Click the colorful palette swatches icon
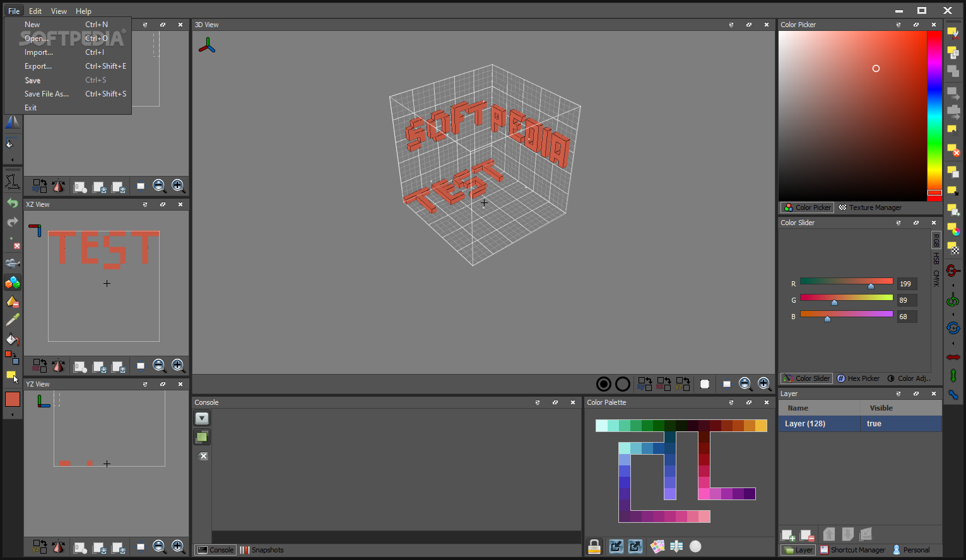 [x=657, y=546]
